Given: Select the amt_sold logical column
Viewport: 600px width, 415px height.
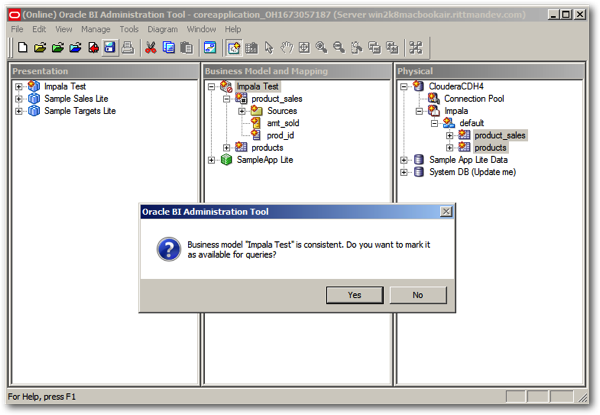Looking at the screenshot, I should [283, 123].
